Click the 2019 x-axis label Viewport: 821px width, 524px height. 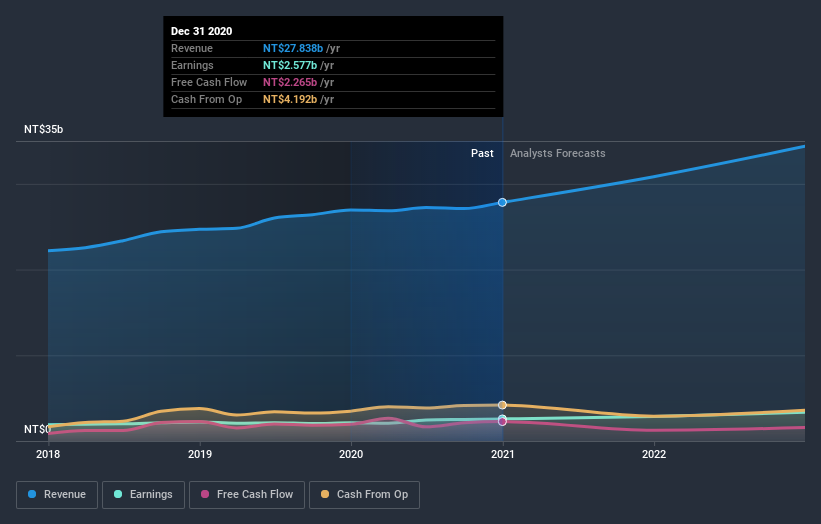click(x=199, y=454)
